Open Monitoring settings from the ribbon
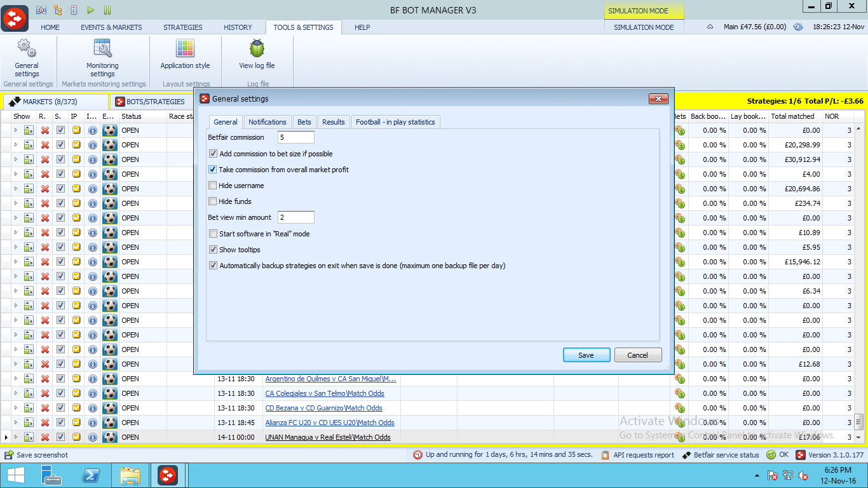The width and height of the screenshot is (868, 488). 102,58
